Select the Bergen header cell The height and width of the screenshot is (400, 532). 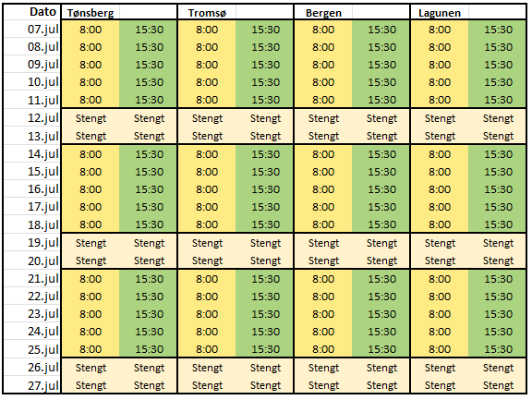[x=323, y=13]
